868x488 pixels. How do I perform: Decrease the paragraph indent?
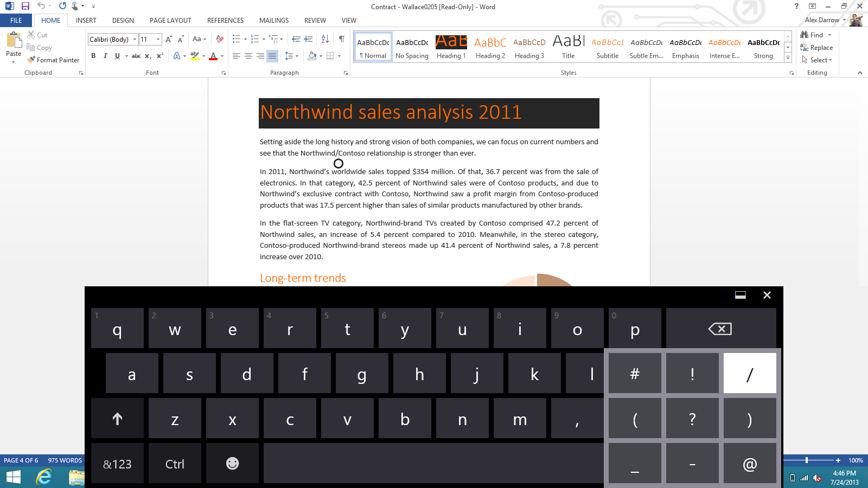click(296, 39)
